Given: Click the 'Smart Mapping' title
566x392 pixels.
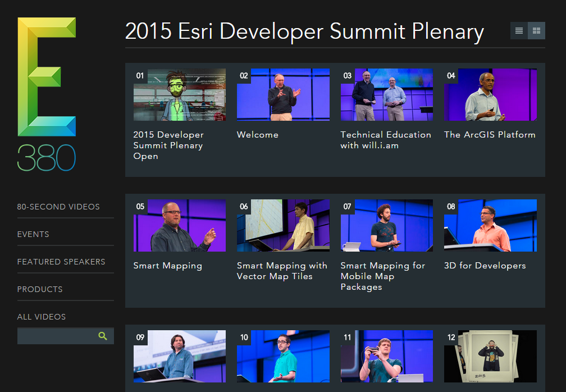Looking at the screenshot, I should coord(168,266).
